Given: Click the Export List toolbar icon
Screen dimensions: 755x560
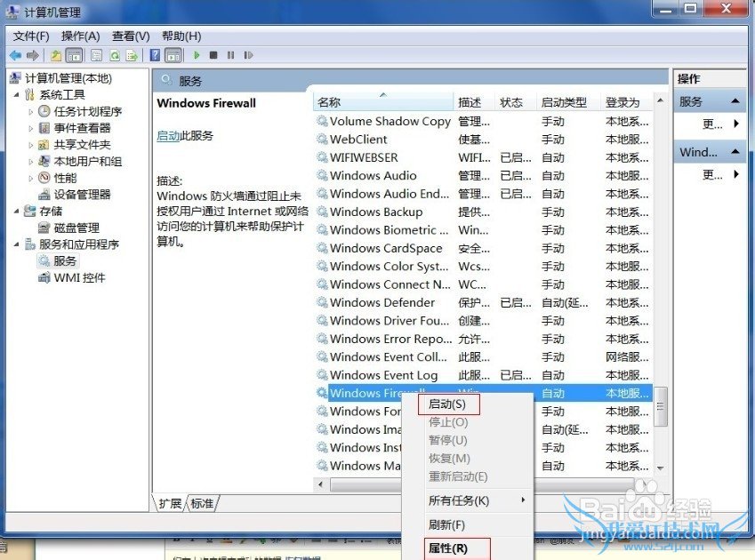Looking at the screenshot, I should pos(132,55).
